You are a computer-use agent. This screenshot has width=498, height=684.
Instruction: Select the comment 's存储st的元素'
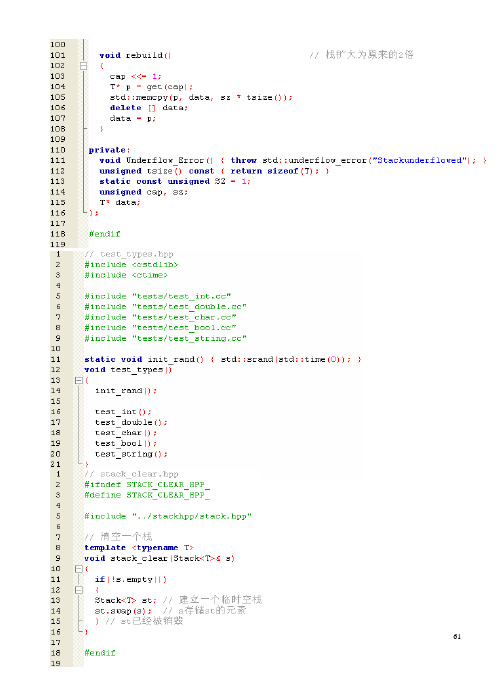click(x=212, y=610)
